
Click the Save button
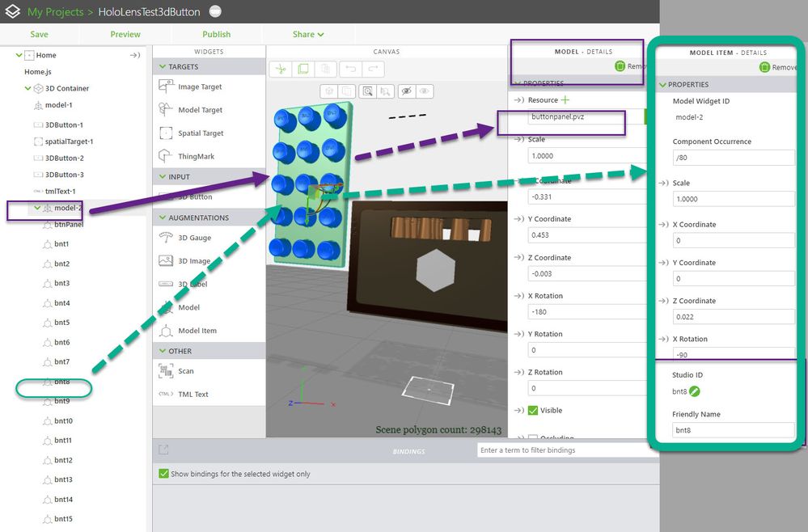[39, 35]
